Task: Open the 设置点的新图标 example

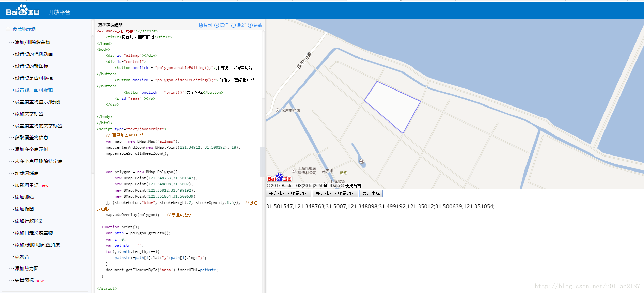Action: tap(32, 66)
